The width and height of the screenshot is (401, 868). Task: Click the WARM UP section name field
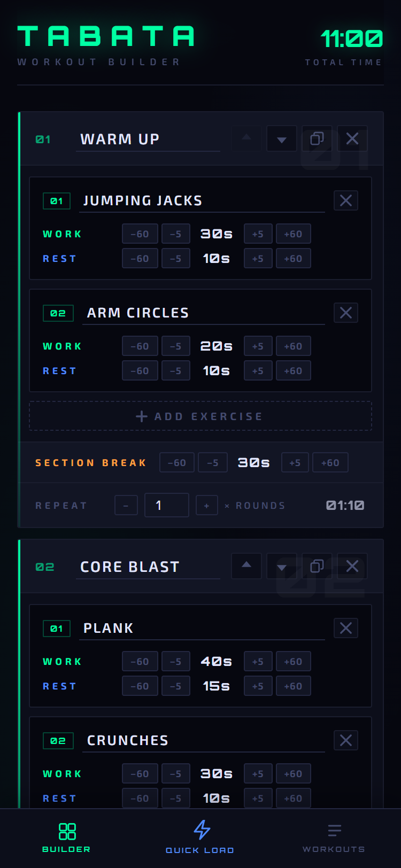point(148,139)
